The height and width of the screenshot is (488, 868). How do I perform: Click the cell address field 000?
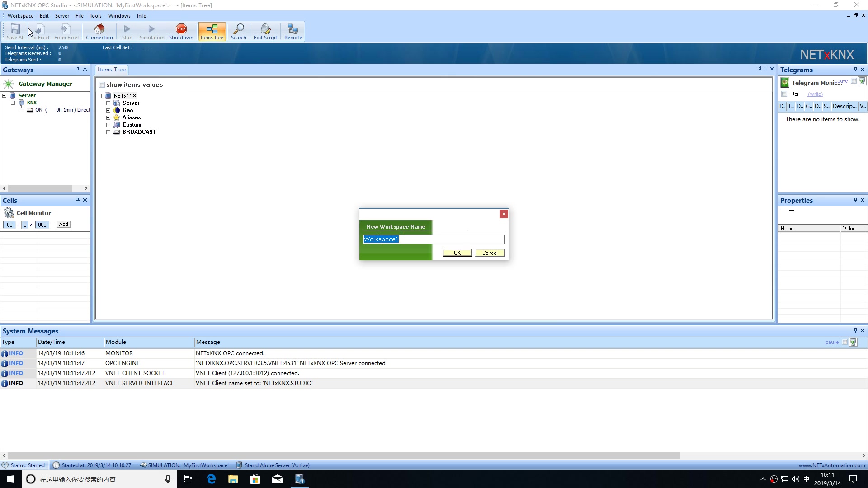pyautogui.click(x=42, y=225)
